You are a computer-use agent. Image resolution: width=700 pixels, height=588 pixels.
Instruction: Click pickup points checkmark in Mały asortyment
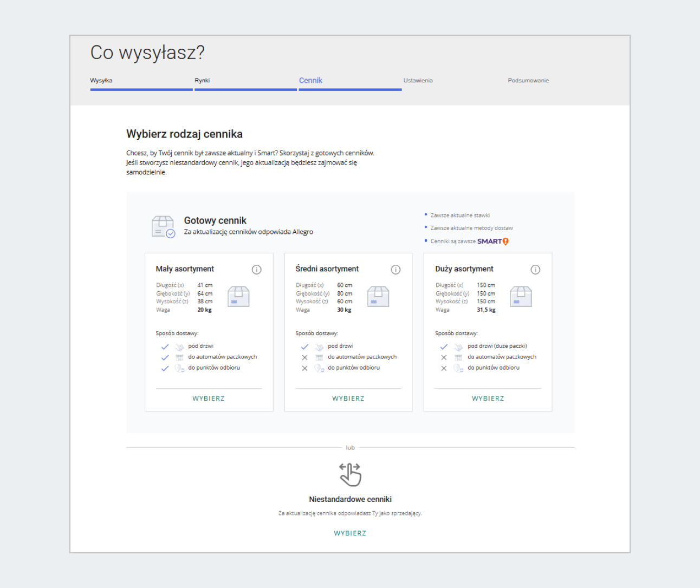pos(165,368)
